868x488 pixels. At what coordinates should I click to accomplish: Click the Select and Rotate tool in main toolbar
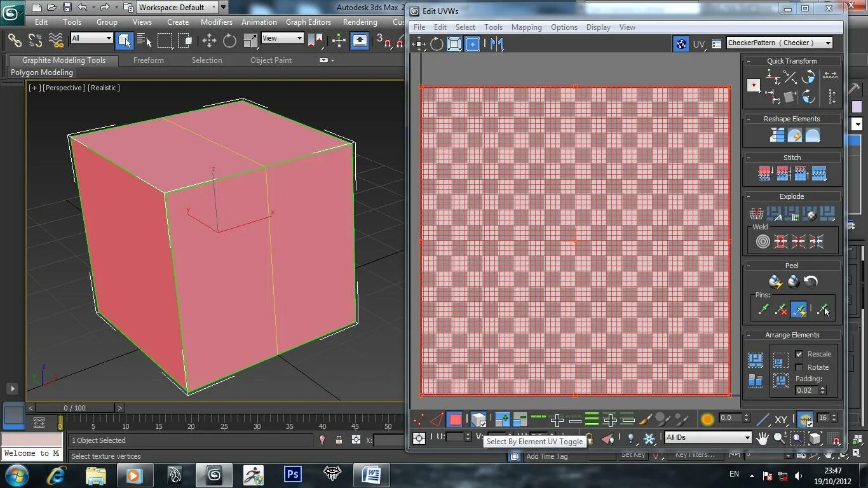coord(229,41)
